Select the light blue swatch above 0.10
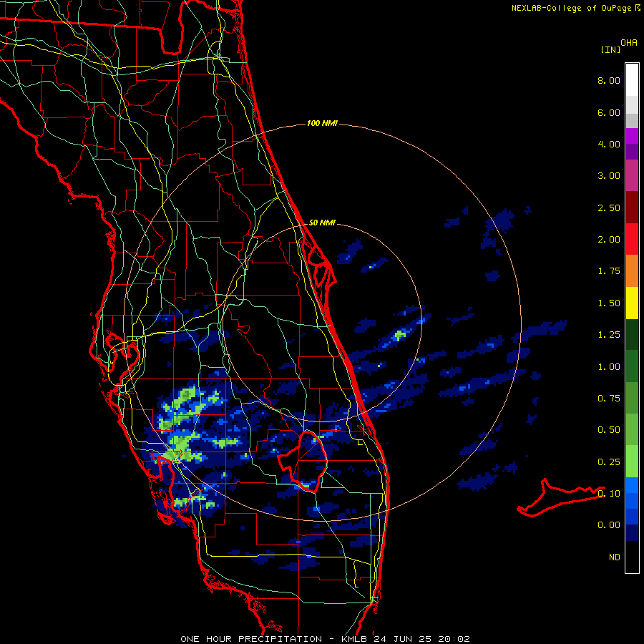644x644 pixels. tap(632, 485)
